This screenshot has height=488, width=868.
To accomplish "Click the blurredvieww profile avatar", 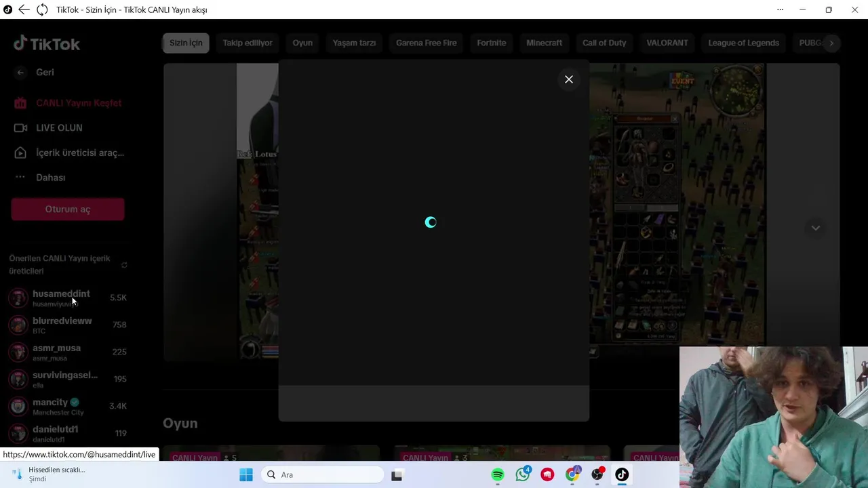I will (18, 325).
